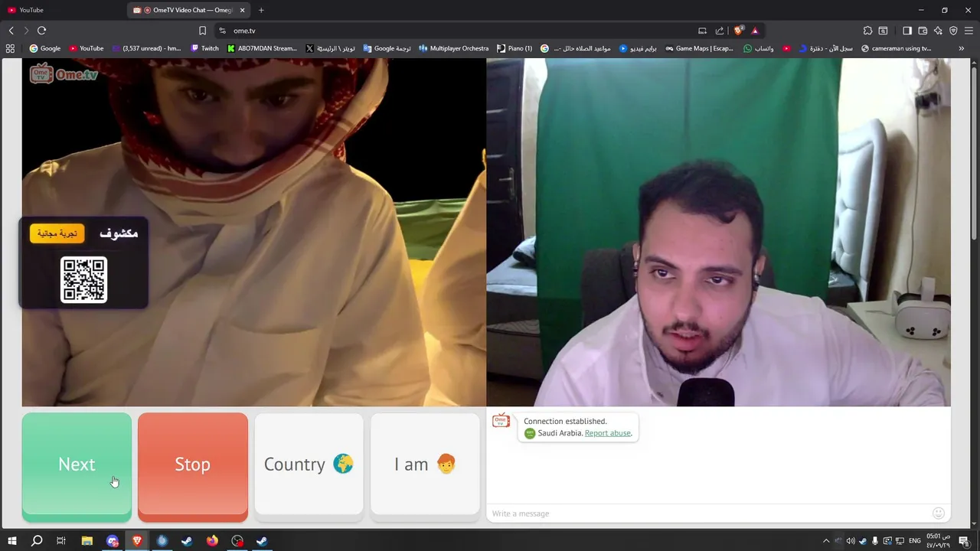Open the Twitch bookmark
The image size is (980, 551).
point(204,48)
